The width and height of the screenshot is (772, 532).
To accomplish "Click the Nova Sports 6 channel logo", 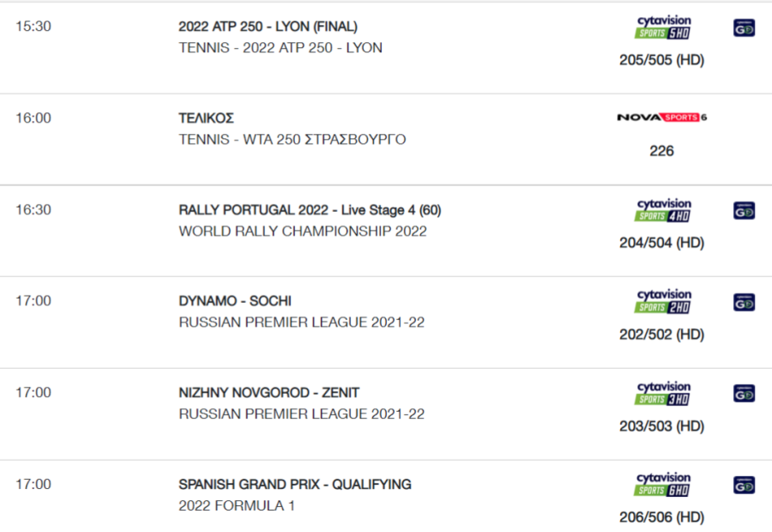I will 661,118.
